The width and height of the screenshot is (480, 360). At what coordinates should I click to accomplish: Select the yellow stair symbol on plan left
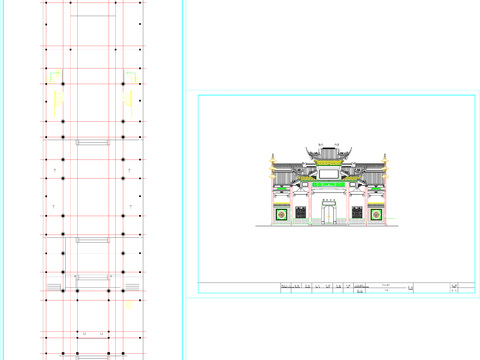[59, 103]
